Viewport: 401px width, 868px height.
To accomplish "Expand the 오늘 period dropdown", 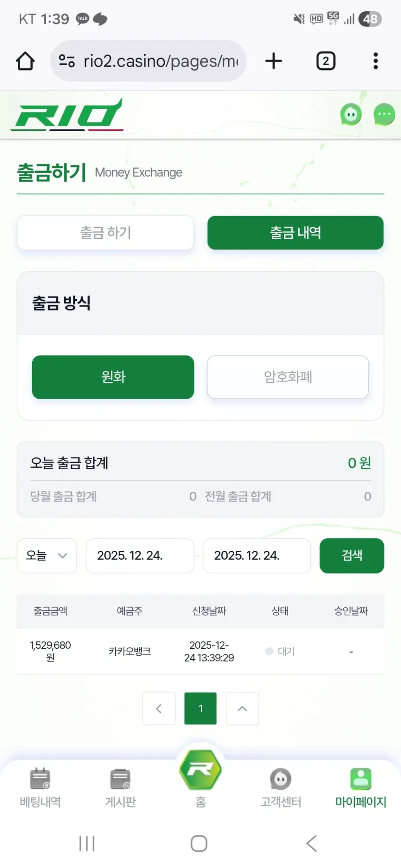I will 47,556.
